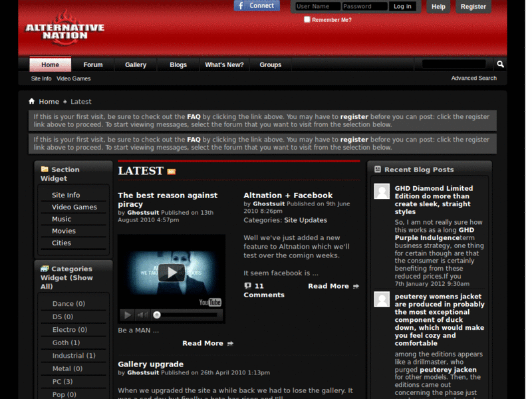Select the Home tab
Image resolution: width=532 pixels, height=399 pixels.
(x=51, y=65)
